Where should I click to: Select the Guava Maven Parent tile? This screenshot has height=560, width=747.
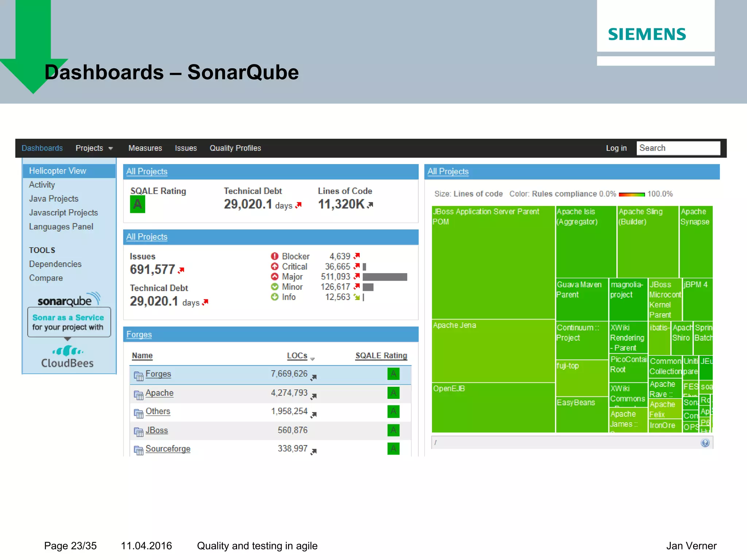(x=582, y=299)
